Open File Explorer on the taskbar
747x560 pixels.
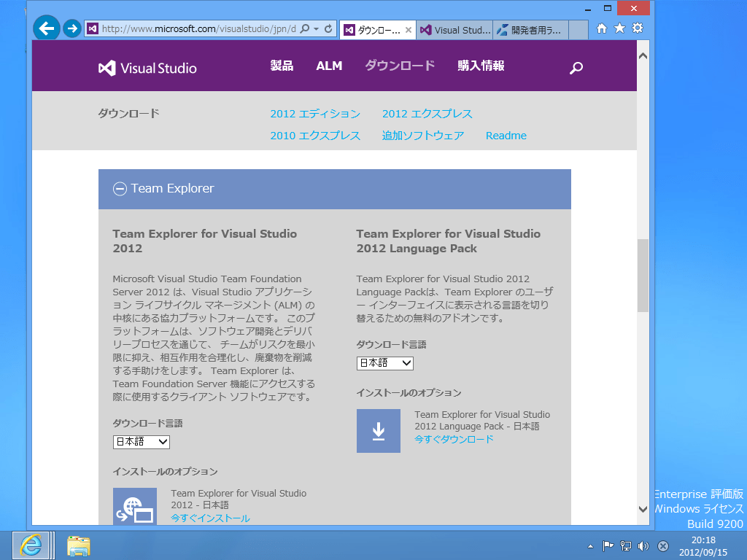click(x=79, y=545)
